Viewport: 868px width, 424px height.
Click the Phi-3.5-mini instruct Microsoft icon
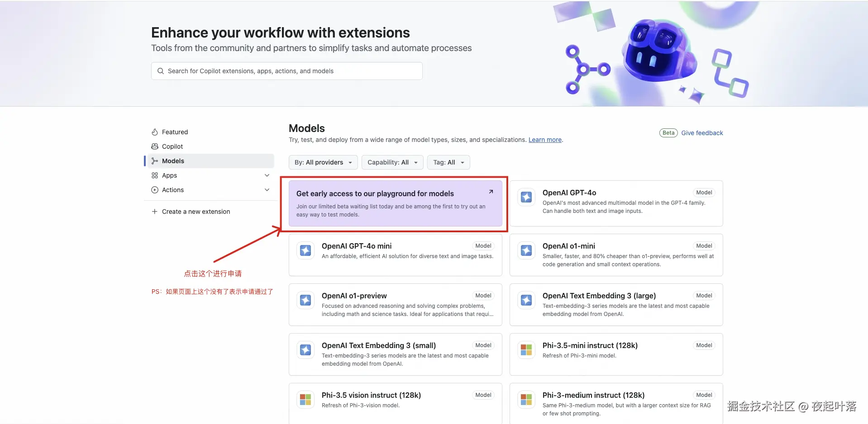526,350
